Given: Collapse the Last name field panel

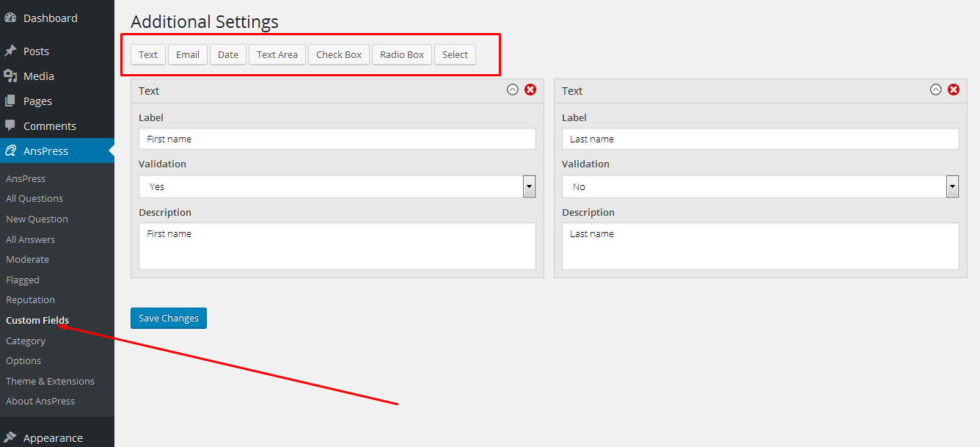Looking at the screenshot, I should pyautogui.click(x=936, y=90).
